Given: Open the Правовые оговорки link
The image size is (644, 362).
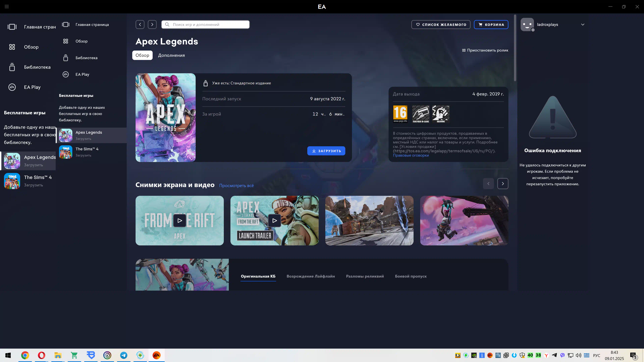Looking at the screenshot, I should [x=411, y=155].
